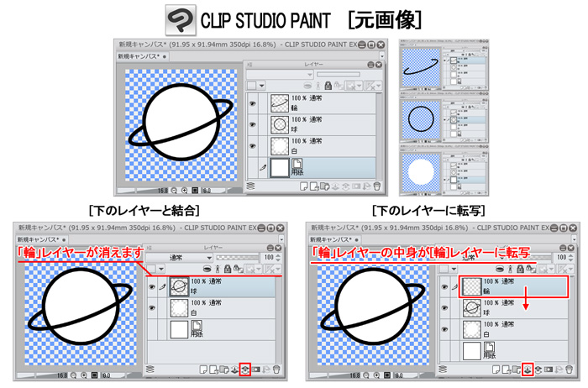Open 通常 blend mode dropdown in 下のレイヤーと結合 window
This screenshot has width=588, height=388.
pos(180,258)
